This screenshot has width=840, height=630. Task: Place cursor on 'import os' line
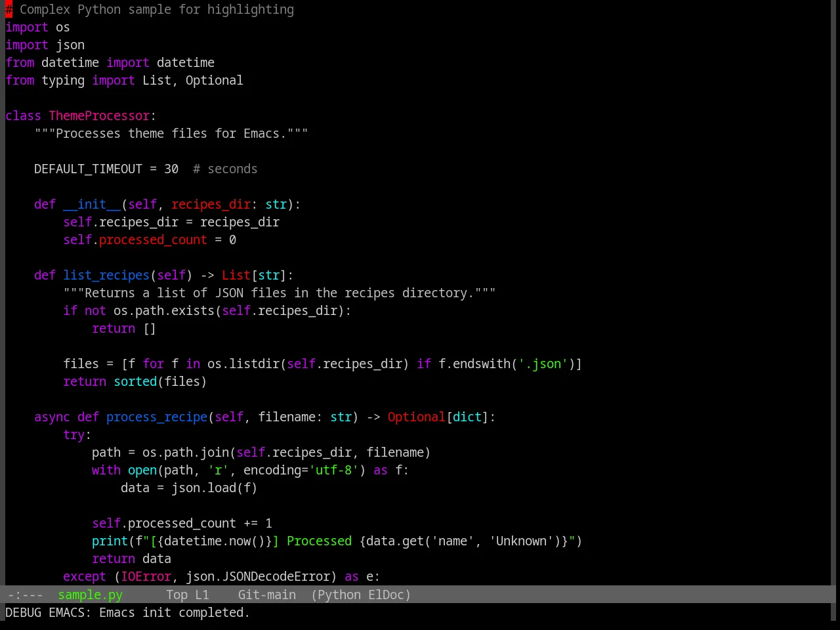click(37, 27)
